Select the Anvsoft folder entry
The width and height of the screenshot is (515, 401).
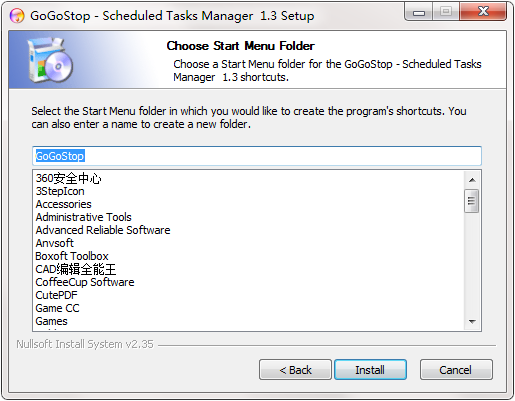[x=54, y=243]
